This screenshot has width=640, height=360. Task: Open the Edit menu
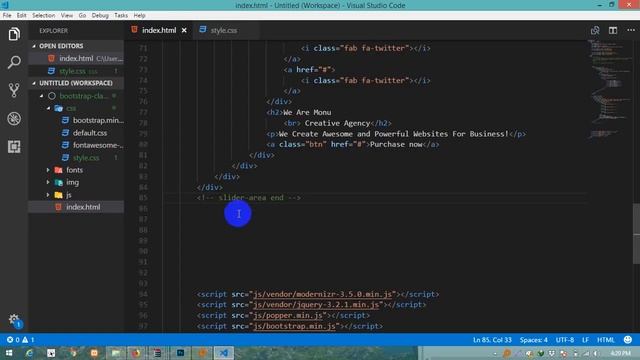21,15
